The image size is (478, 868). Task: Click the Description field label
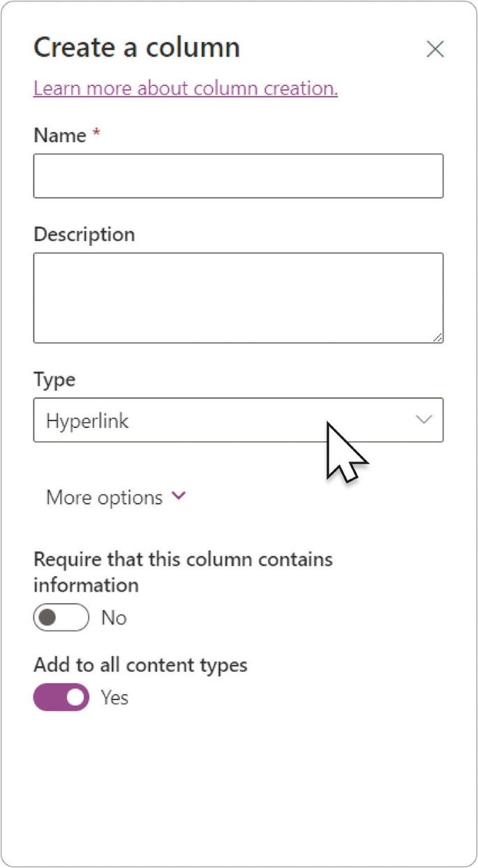click(84, 234)
